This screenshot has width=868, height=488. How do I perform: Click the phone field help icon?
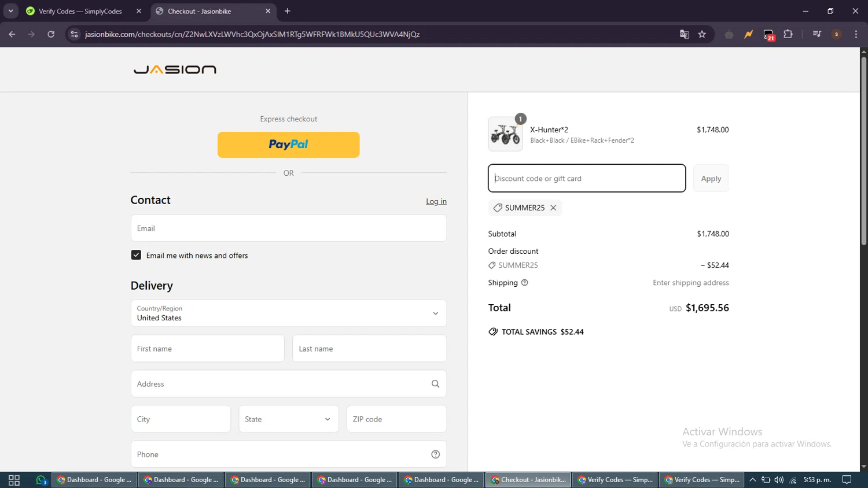436,454
